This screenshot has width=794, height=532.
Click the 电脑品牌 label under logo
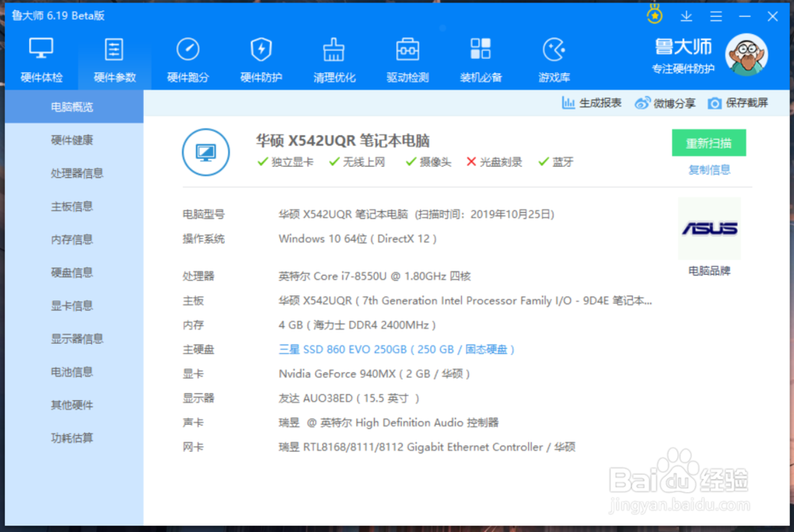[709, 271]
